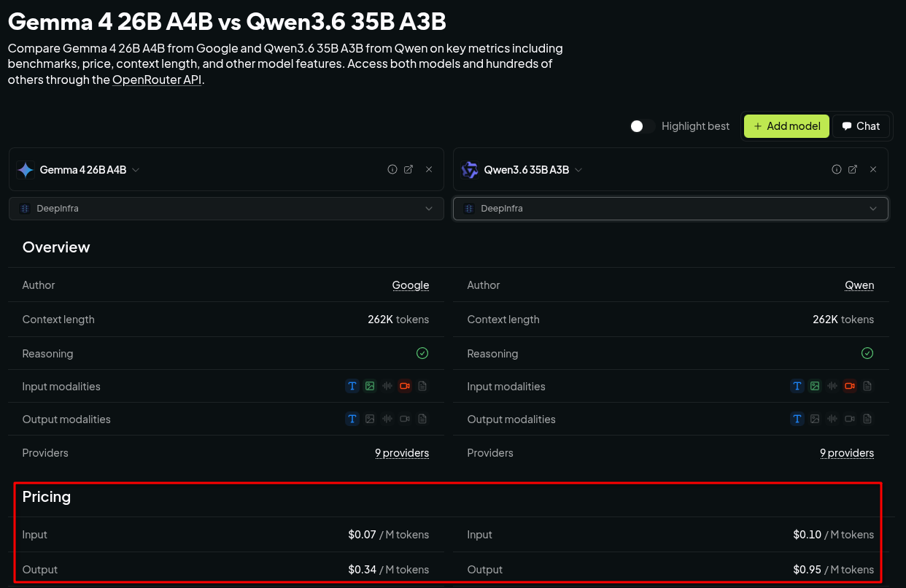
Task: Toggle the Highlight best switch
Action: [643, 126]
